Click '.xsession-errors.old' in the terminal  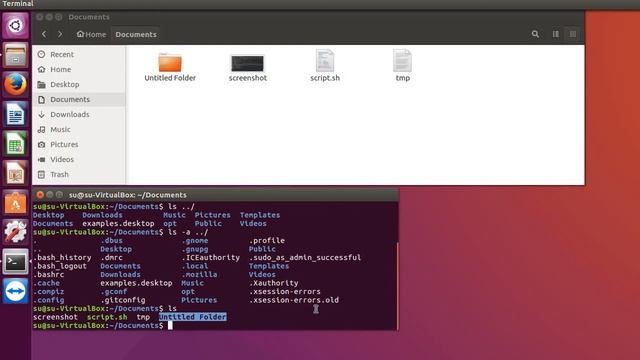click(294, 300)
